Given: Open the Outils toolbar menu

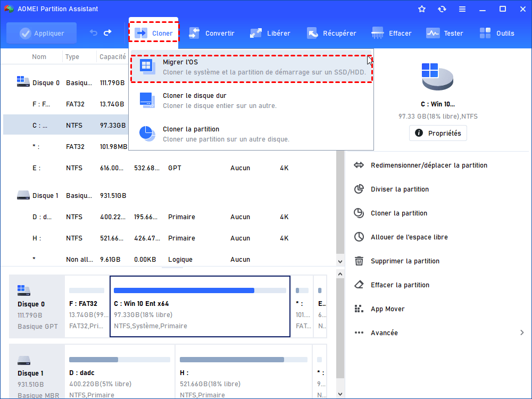Looking at the screenshot, I should (497, 33).
